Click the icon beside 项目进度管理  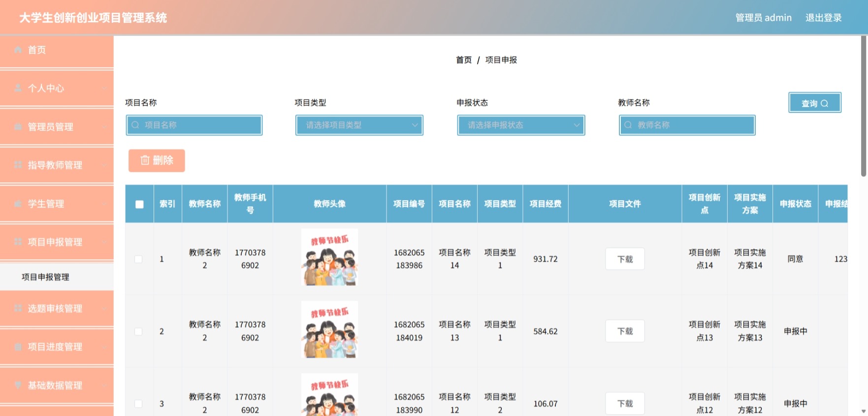coord(18,347)
